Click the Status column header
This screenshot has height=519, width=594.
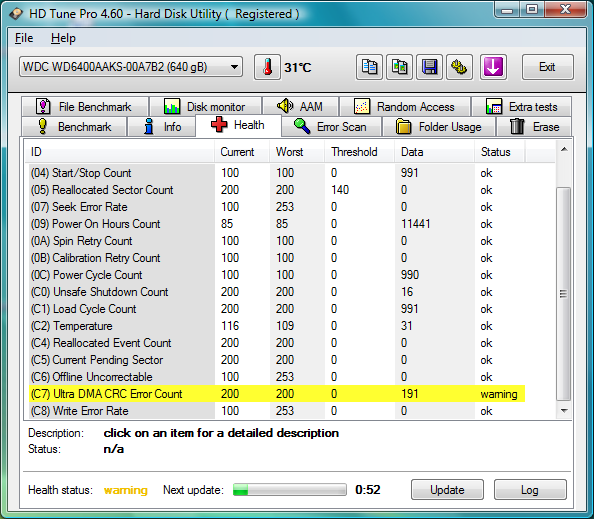pyautogui.click(x=500, y=152)
